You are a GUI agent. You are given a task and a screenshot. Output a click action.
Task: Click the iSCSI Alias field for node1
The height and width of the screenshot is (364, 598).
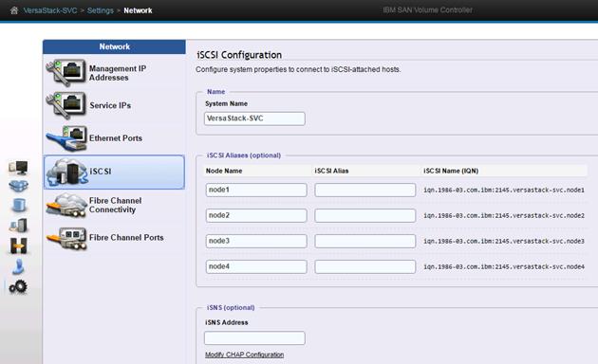365,190
